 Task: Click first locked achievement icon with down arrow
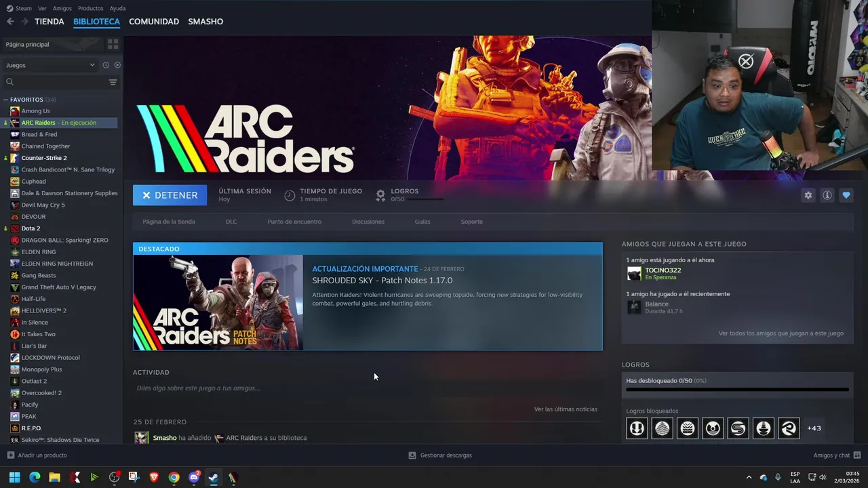637,428
